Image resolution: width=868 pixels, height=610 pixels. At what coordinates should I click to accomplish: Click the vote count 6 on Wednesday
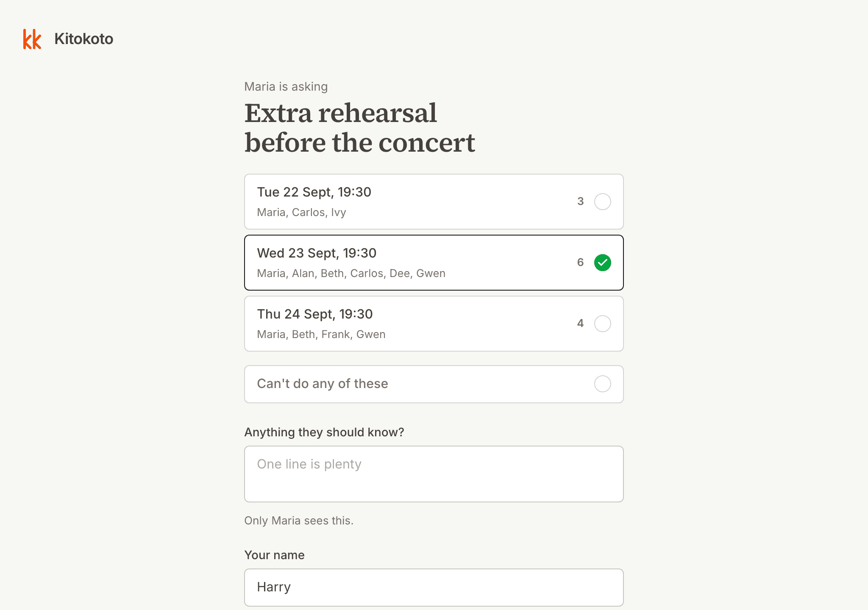point(580,263)
